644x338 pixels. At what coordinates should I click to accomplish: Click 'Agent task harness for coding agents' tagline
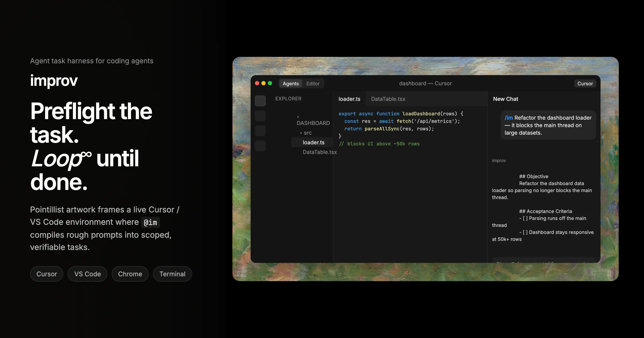point(92,61)
